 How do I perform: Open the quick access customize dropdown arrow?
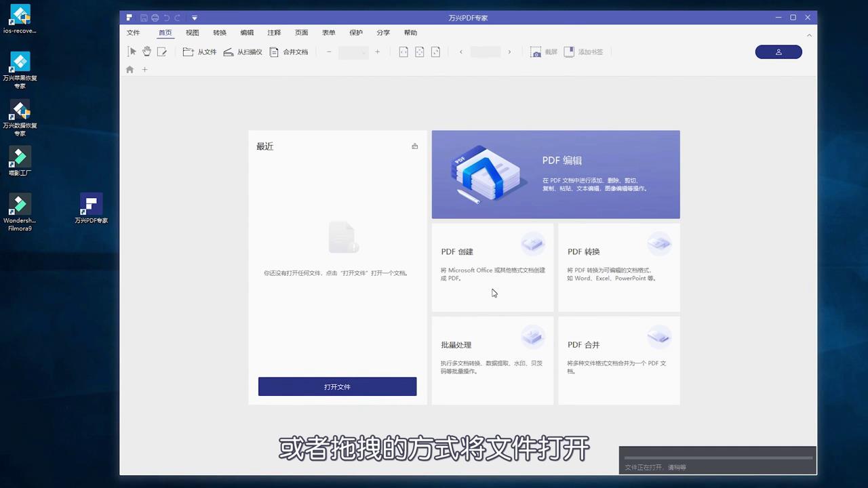(195, 18)
